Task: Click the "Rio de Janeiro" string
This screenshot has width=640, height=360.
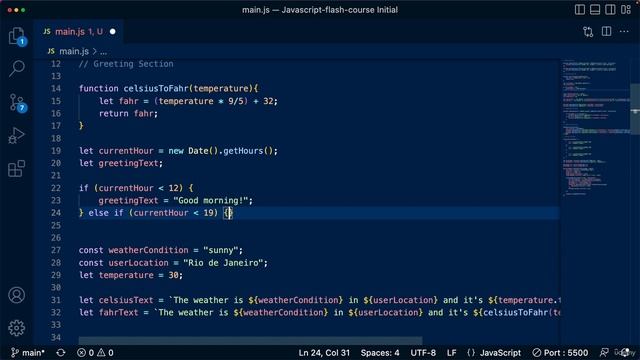Action: [223, 263]
